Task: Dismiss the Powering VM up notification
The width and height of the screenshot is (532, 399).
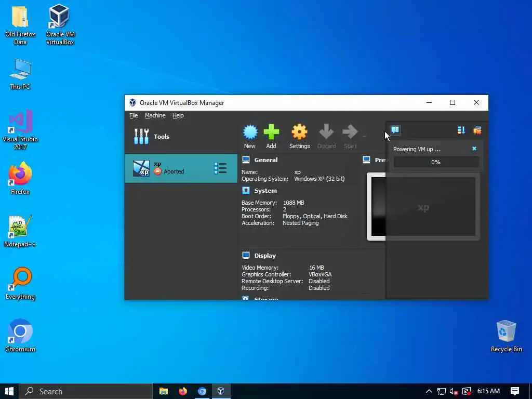Action: (474, 149)
